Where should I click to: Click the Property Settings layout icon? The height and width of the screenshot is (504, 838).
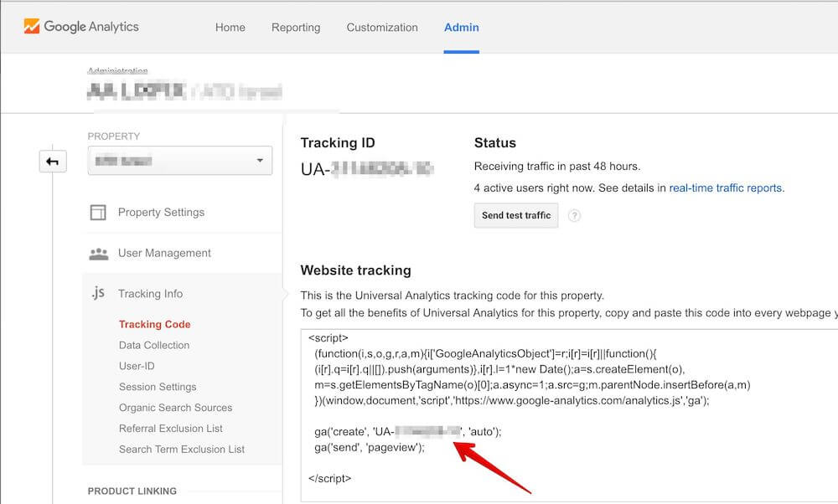(98, 213)
